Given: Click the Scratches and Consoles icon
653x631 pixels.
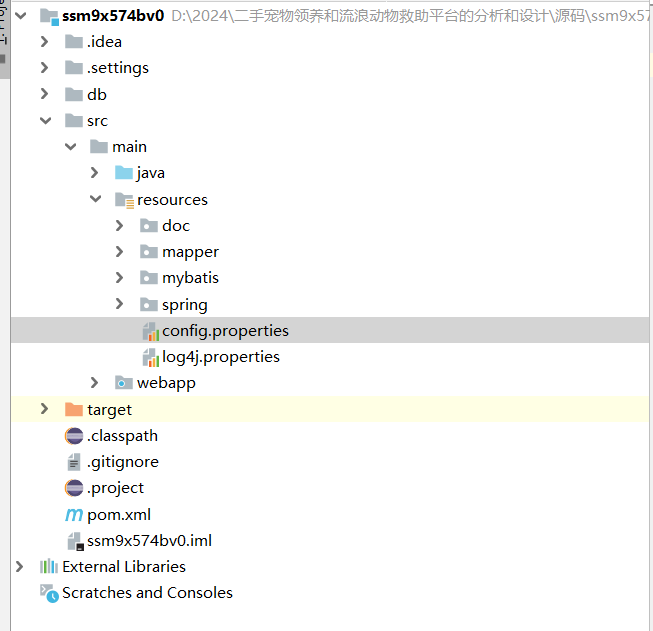Looking at the screenshot, I should coord(49,593).
